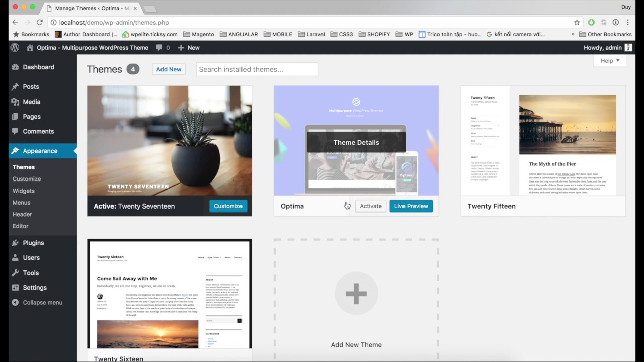Screen dimensions: 644x362
Task: Click the New content plus item
Action: tap(189, 48)
